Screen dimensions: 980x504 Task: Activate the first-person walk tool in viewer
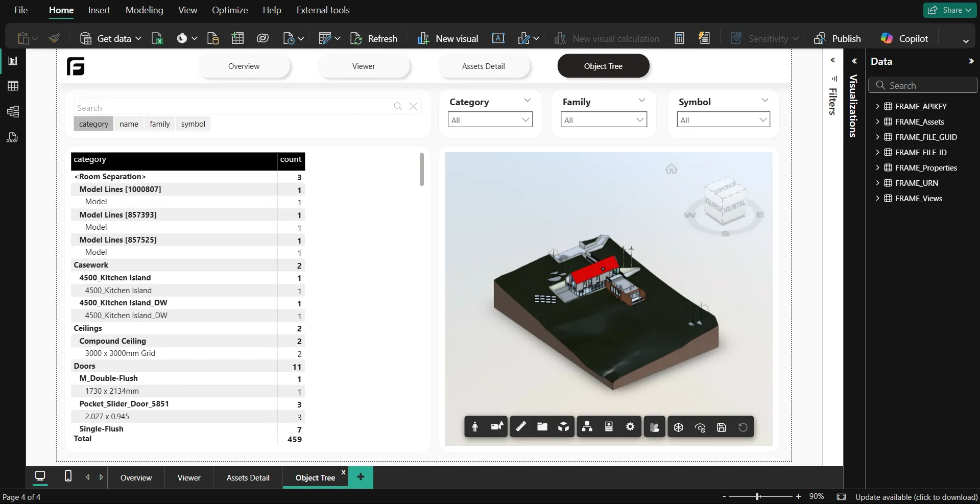pos(475,427)
